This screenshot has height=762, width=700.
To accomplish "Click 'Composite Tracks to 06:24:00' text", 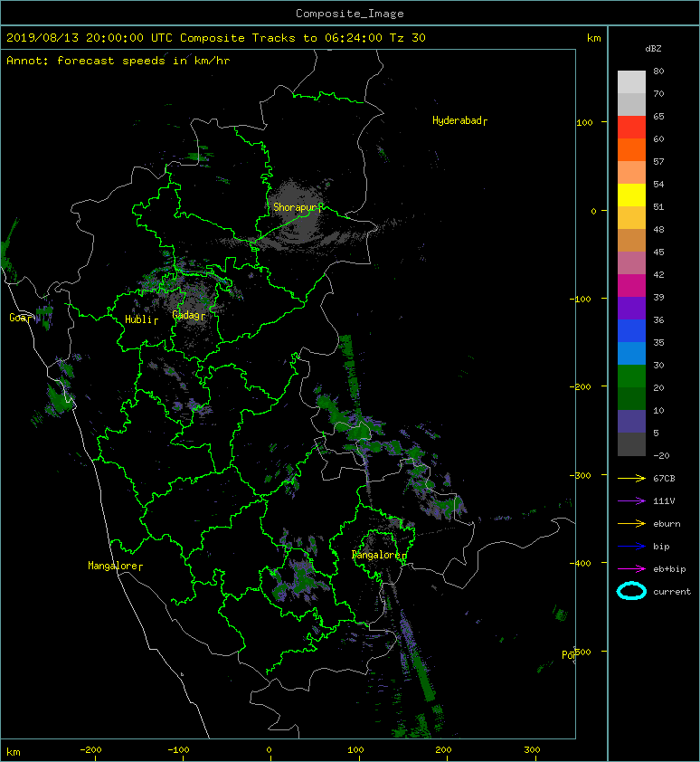I will [281, 38].
